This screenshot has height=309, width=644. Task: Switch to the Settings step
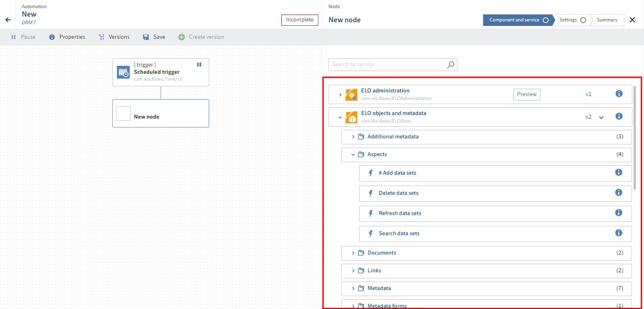tap(572, 20)
